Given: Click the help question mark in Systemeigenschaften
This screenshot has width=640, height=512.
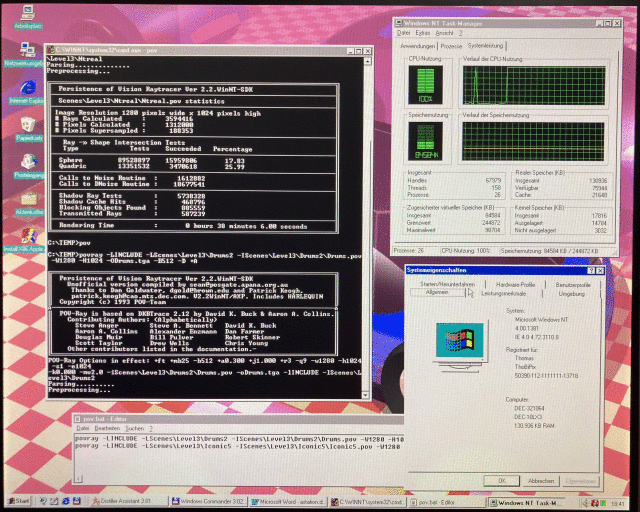Looking at the screenshot, I should tap(591, 270).
